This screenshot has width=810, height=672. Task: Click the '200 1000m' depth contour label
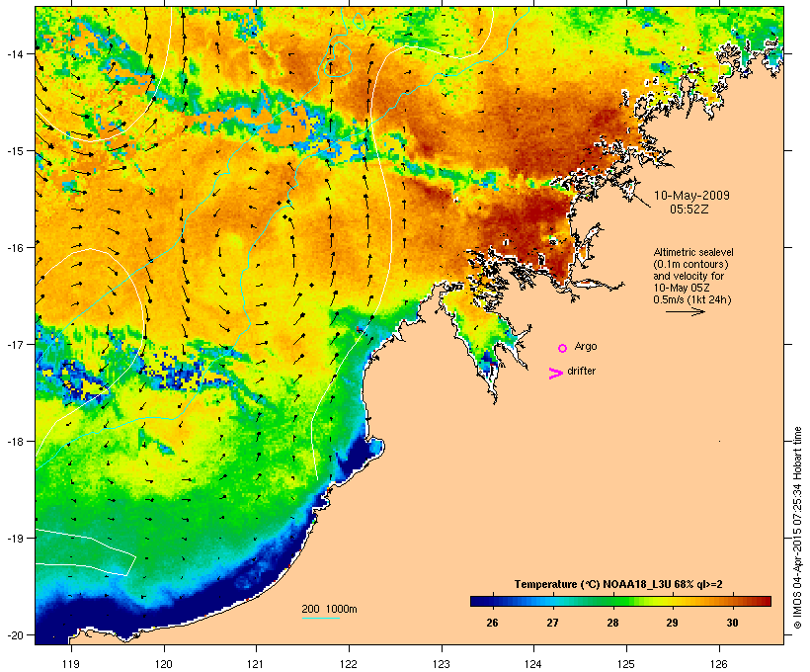click(329, 609)
